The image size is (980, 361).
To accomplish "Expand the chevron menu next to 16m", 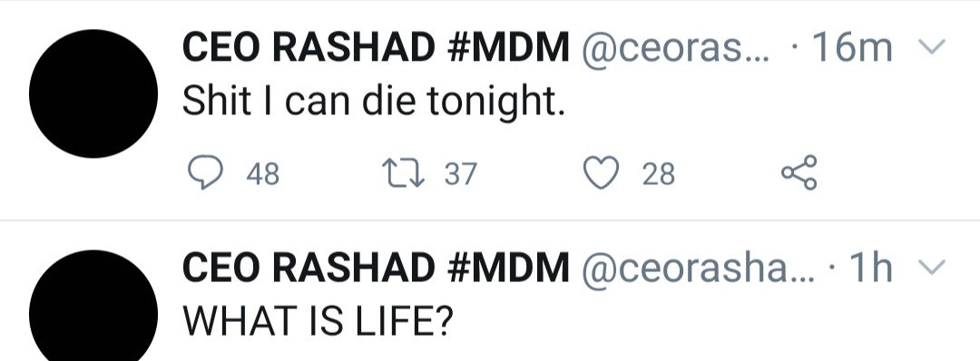I will 932,46.
